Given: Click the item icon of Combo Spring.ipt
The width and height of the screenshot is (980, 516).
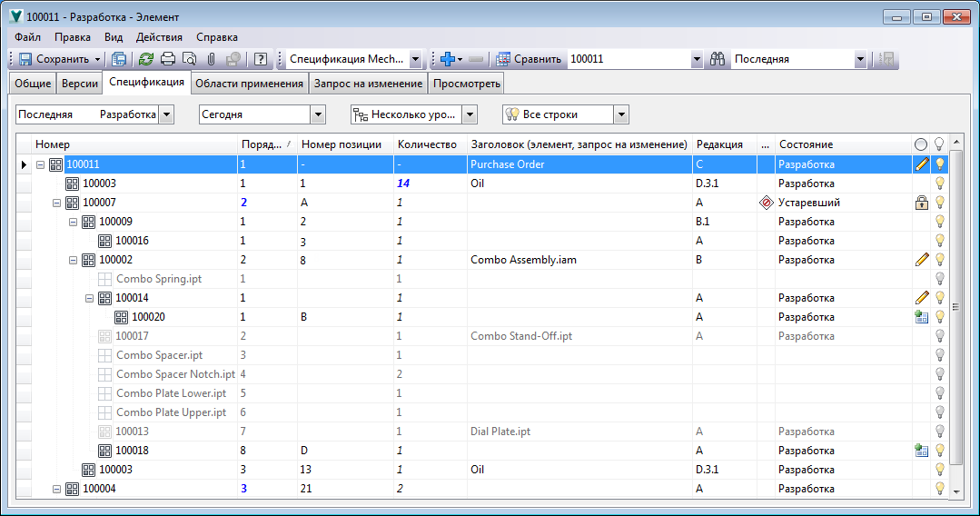Looking at the screenshot, I should pos(105,279).
